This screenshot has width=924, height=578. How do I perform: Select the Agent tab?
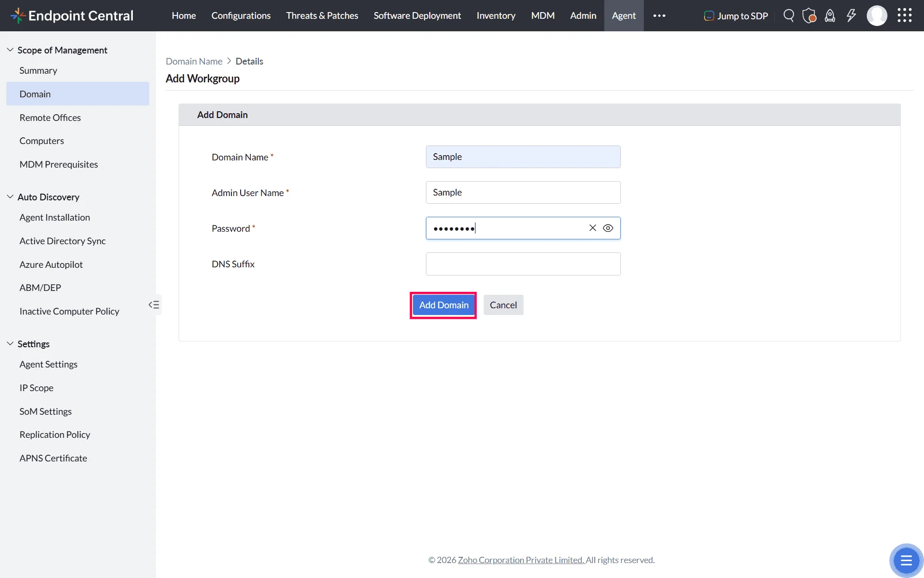point(624,15)
